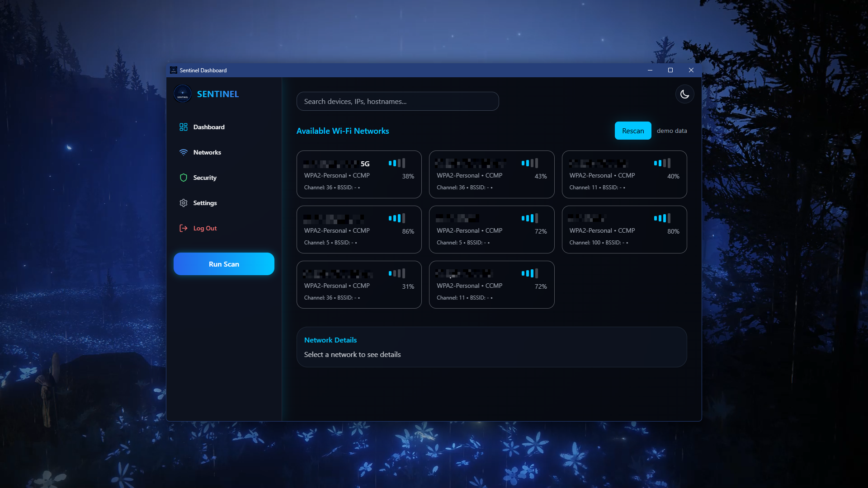Select Channel 11 network with 72% signal
The width and height of the screenshot is (868, 488).
(491, 285)
